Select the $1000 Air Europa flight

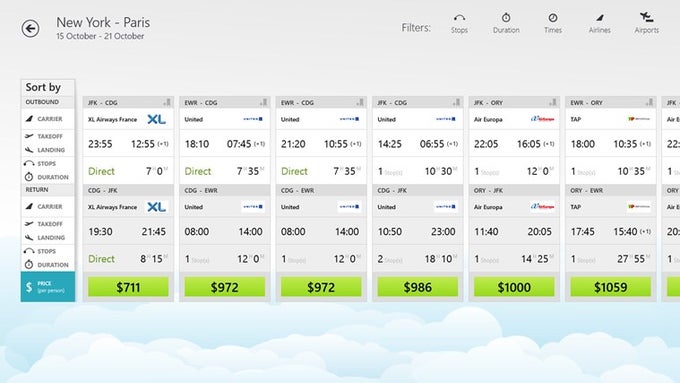pos(514,287)
